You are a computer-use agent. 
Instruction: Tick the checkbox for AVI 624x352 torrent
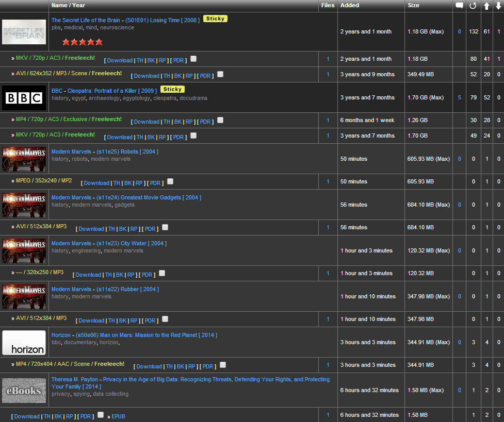(x=220, y=74)
